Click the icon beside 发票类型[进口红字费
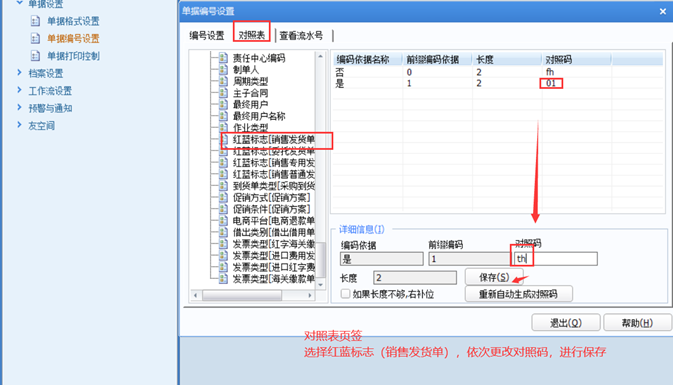Screen dimensions: 673x385 pos(223,267)
